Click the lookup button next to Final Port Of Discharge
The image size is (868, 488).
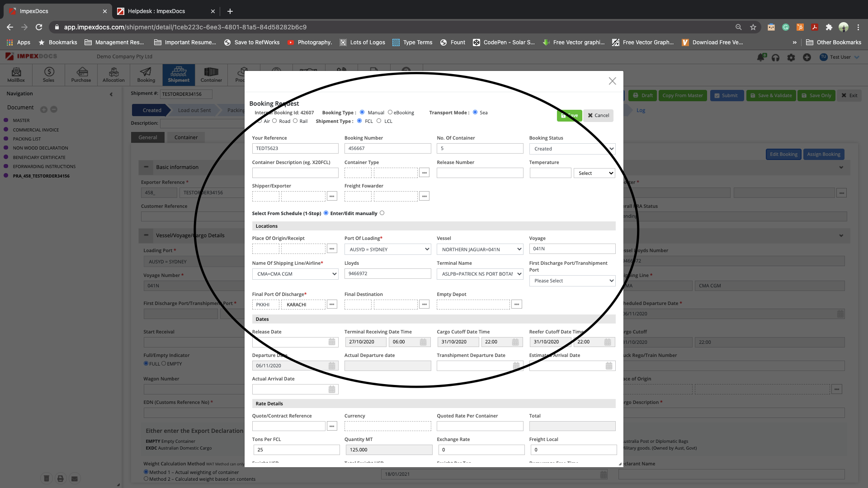332,305
